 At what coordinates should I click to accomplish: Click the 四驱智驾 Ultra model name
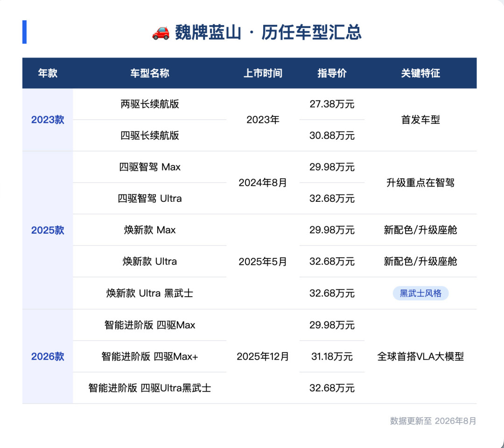click(150, 198)
